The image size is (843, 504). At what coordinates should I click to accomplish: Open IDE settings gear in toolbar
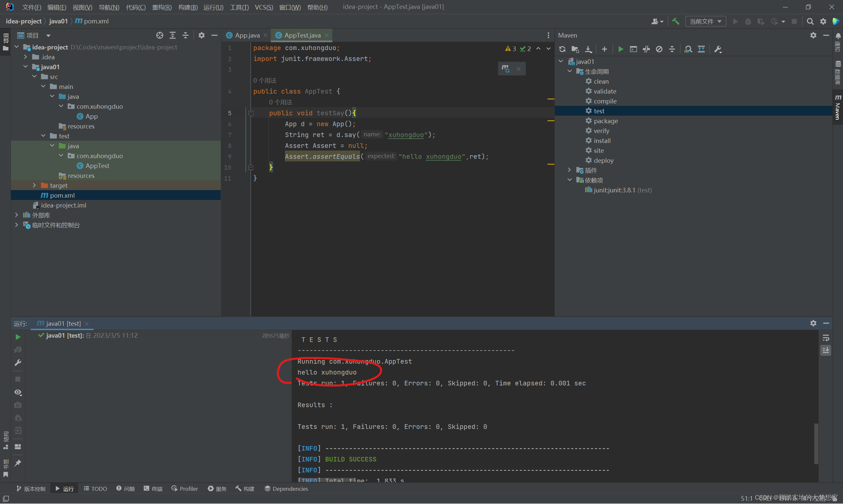tap(823, 21)
